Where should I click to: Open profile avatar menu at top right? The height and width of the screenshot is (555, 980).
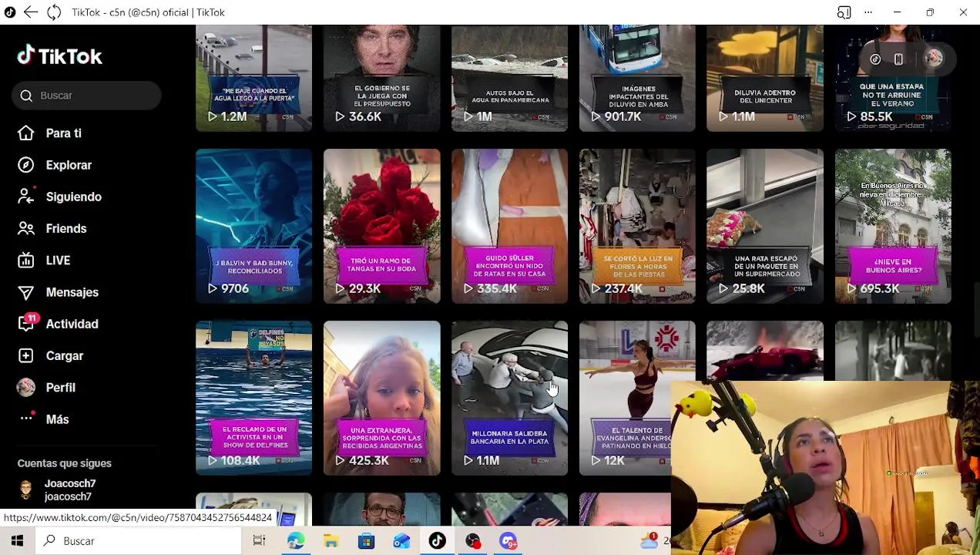click(934, 59)
